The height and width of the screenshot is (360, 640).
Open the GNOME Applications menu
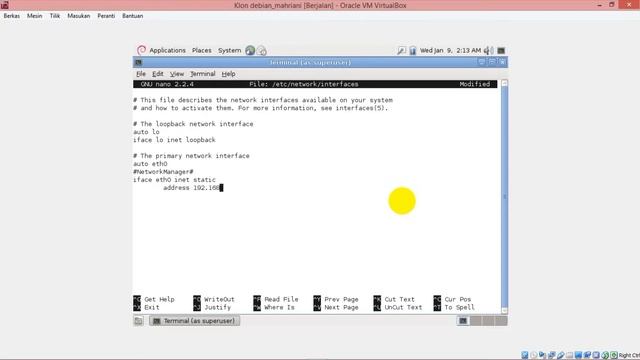167,50
